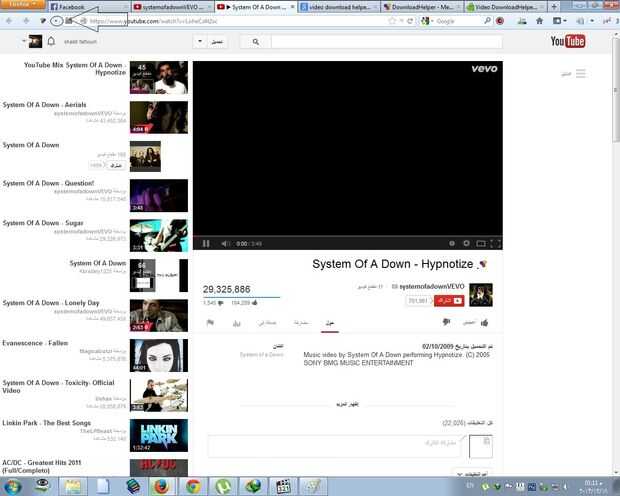This screenshot has height=496, width=620.
Task: Open the Firefox menu button
Action: 23,4
